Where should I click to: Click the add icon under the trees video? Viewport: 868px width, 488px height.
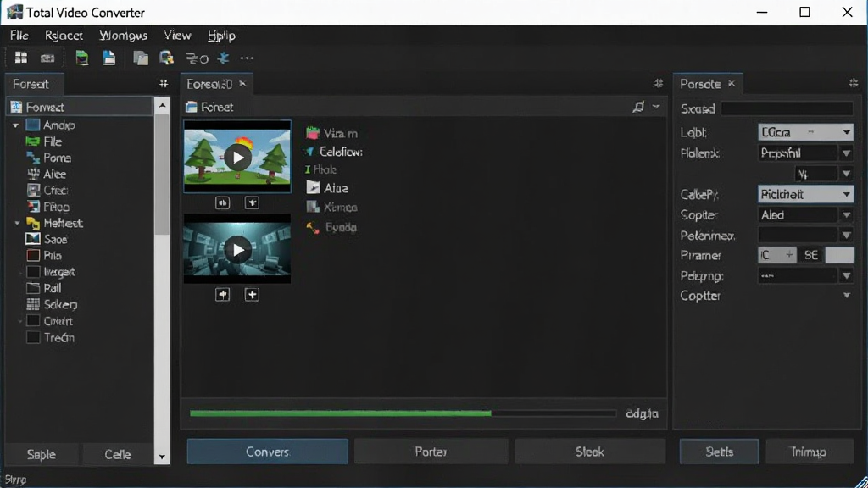(x=252, y=203)
